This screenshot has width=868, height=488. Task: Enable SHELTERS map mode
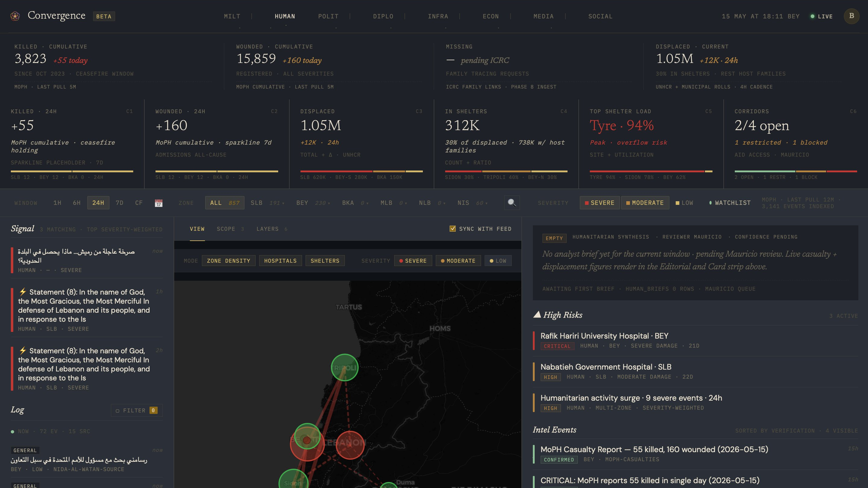(x=325, y=261)
